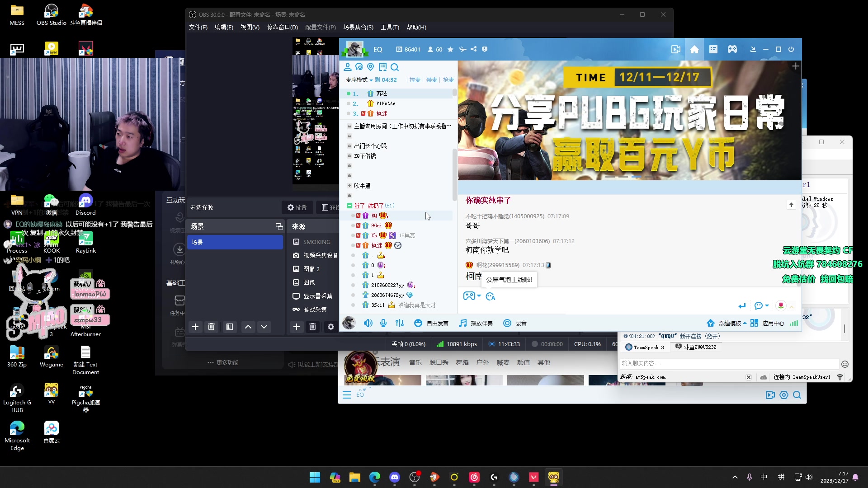Open OBS 视图(V) menu
Viewport: 868px width, 488px height.
pos(250,27)
